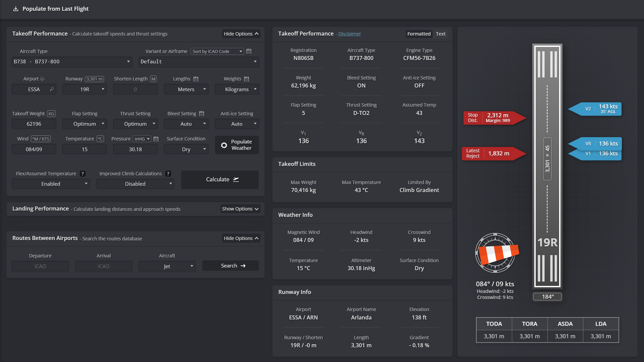Toggle the °M / KTS wind unit badge
644x362 pixels.
click(41, 139)
